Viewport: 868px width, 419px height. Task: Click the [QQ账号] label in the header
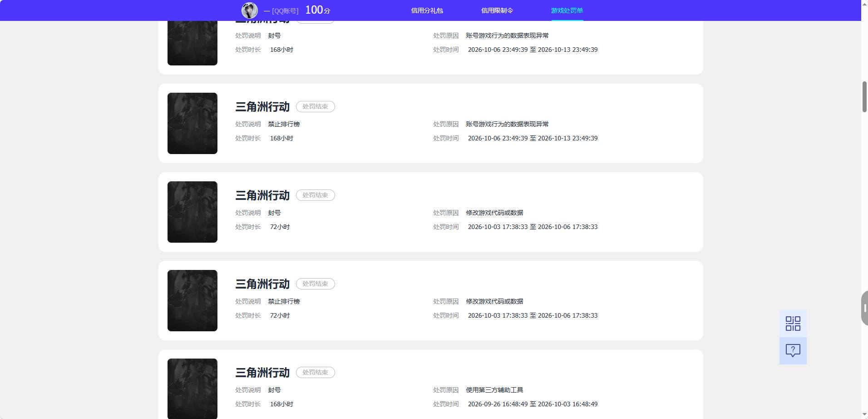[285, 11]
